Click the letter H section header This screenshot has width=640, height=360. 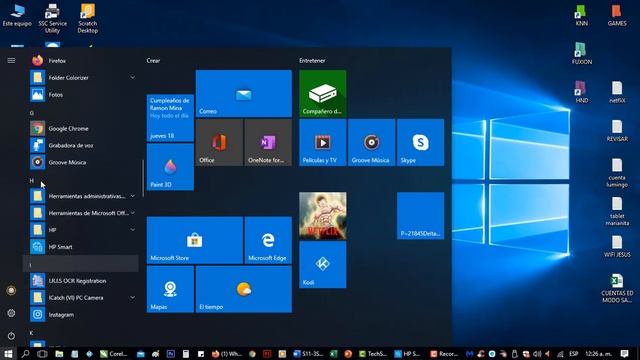point(31,180)
